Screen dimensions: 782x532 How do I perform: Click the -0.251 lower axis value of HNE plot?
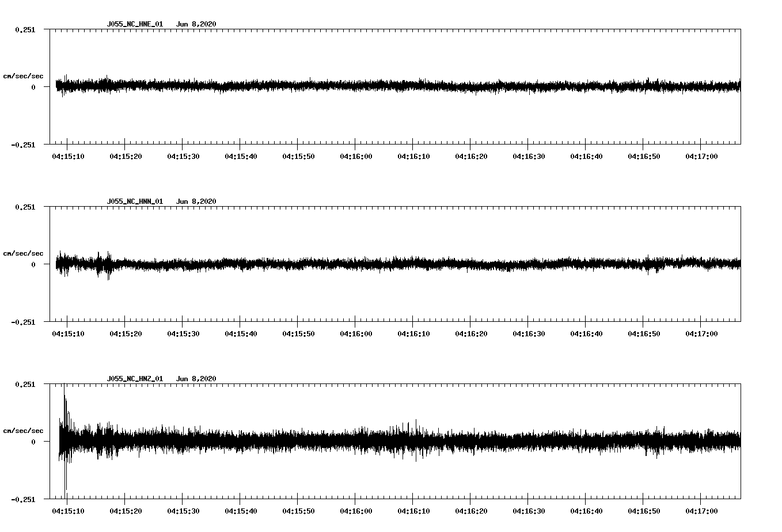coord(23,145)
